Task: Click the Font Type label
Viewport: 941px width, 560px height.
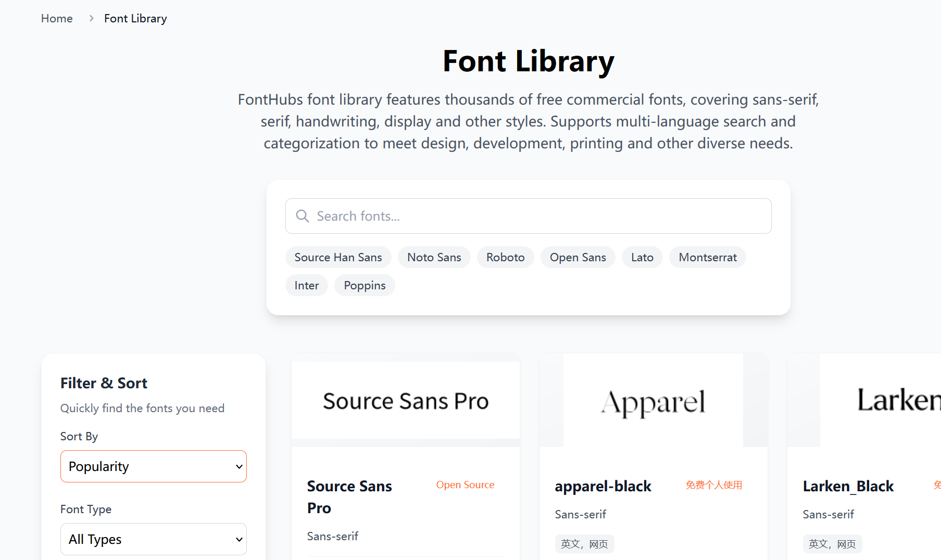Action: click(86, 509)
